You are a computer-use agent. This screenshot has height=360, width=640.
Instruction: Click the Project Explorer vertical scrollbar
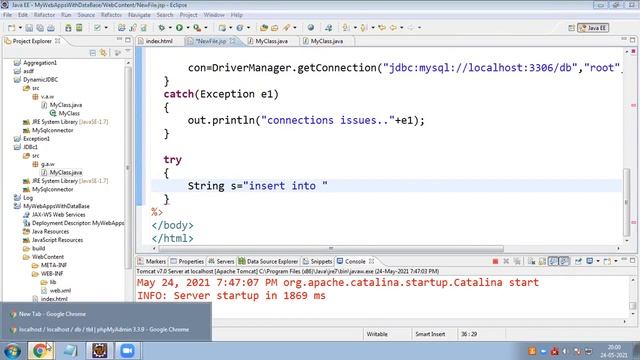pos(128,167)
